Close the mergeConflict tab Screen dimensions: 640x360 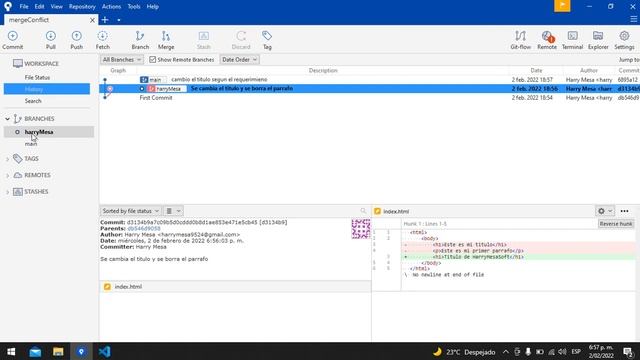click(92, 20)
